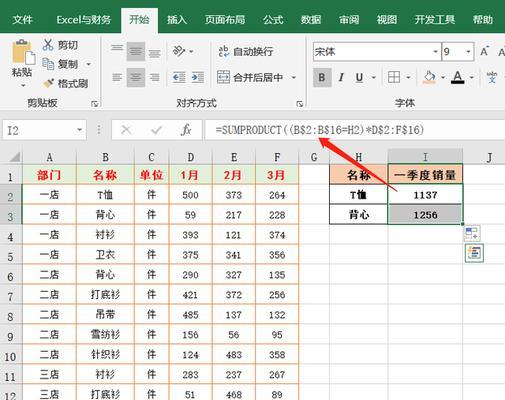Click the increase indent icon
505x400 pixels.
tap(198, 77)
